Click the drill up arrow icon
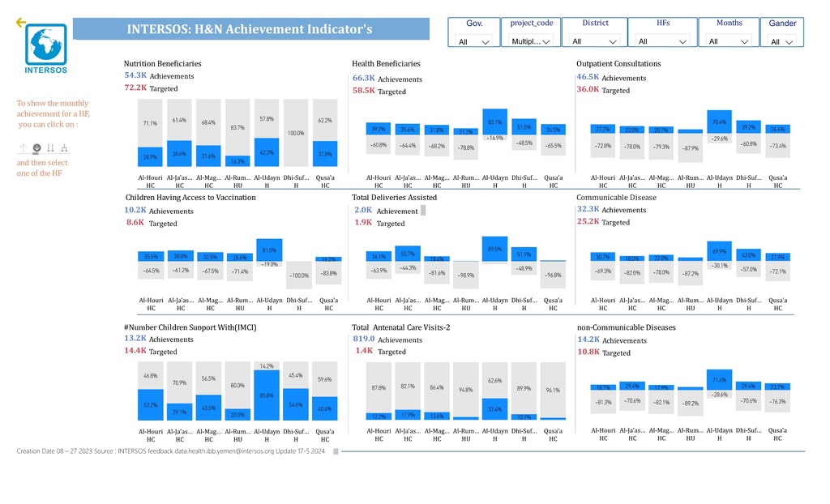The height and width of the screenshot is (504, 830). click(x=23, y=147)
